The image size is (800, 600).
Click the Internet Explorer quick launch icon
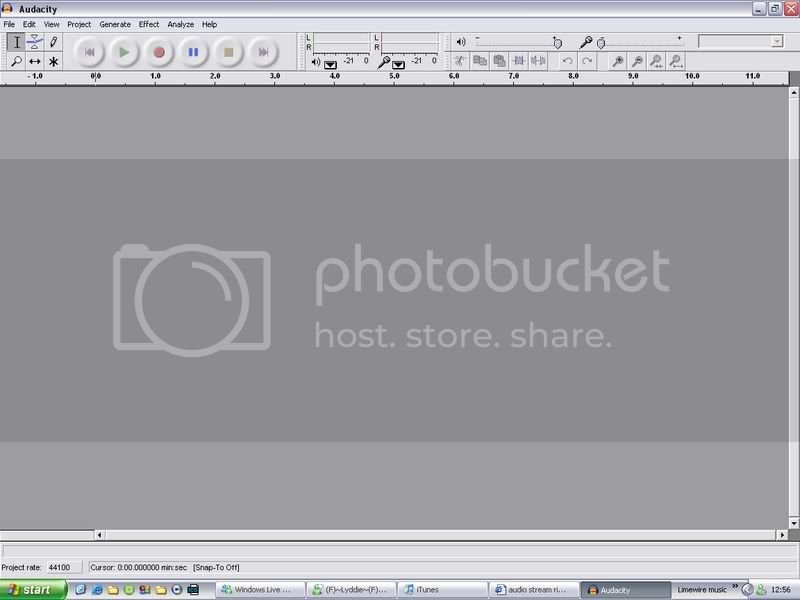coord(96,590)
